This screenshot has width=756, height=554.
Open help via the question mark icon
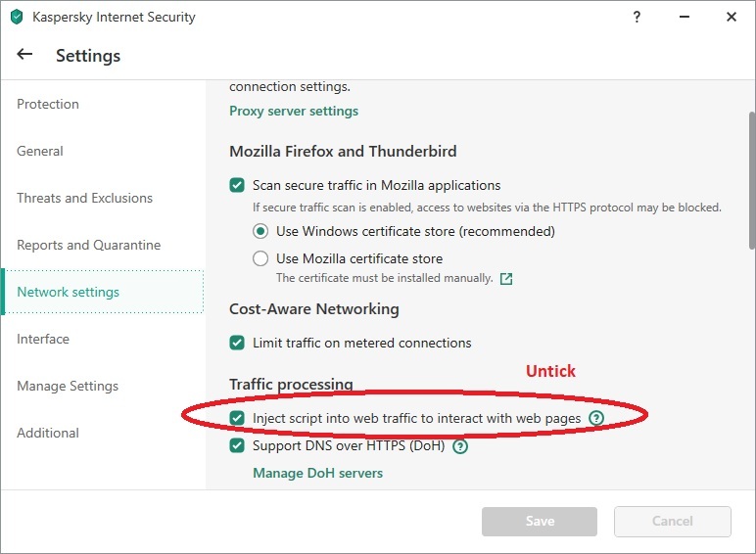tap(638, 17)
